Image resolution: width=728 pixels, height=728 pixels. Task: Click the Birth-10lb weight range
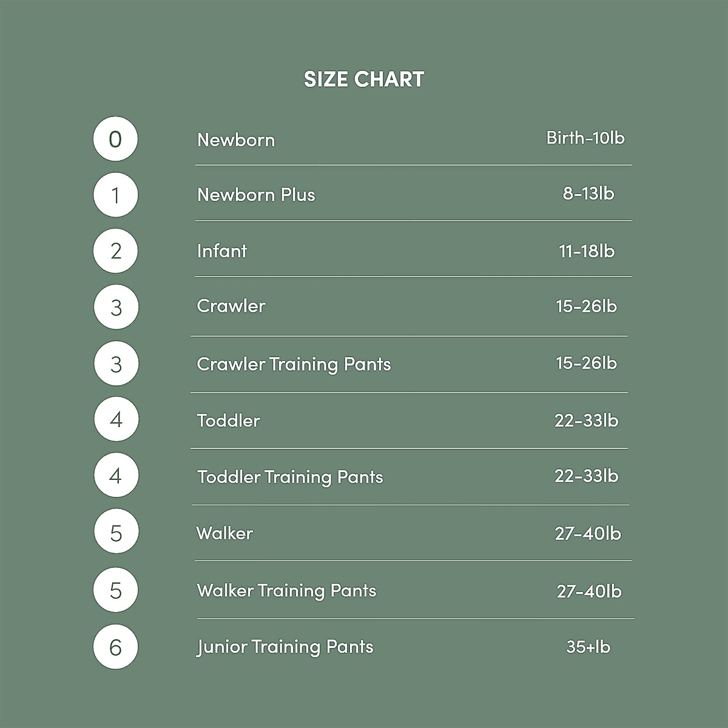[585, 138]
